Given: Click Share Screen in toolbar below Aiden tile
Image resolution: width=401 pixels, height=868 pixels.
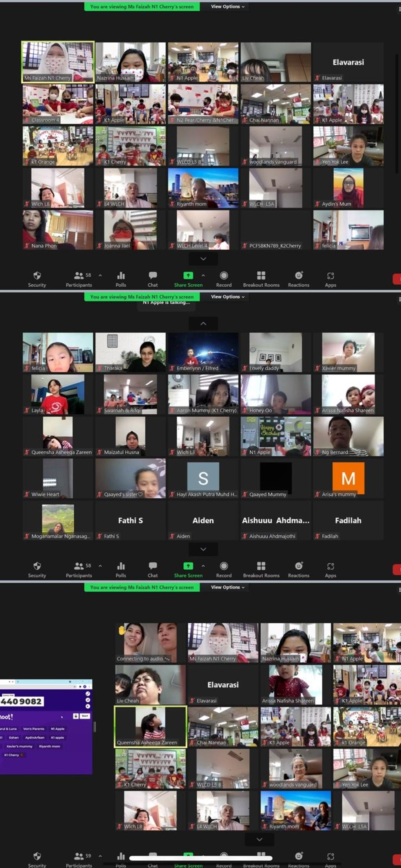Looking at the screenshot, I should click(x=188, y=570).
